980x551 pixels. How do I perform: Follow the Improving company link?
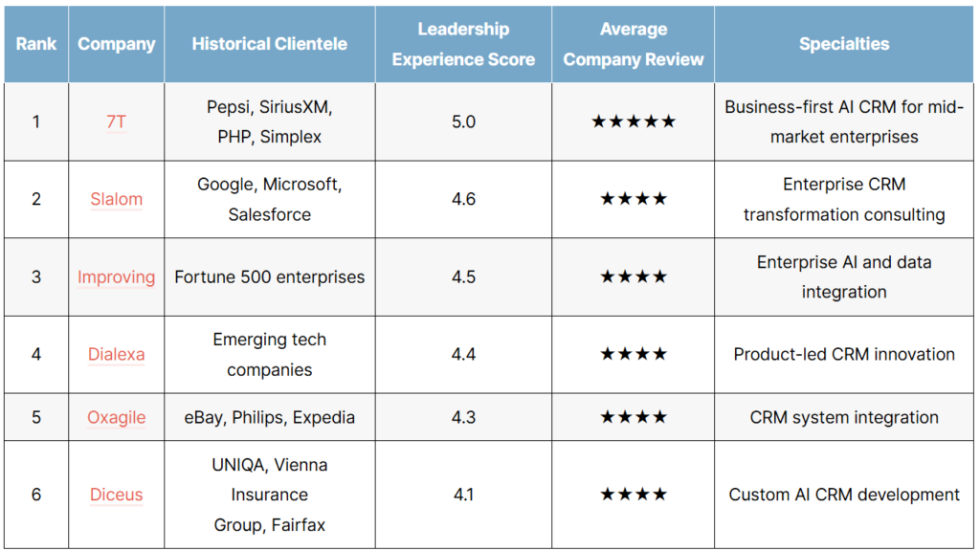(x=116, y=276)
